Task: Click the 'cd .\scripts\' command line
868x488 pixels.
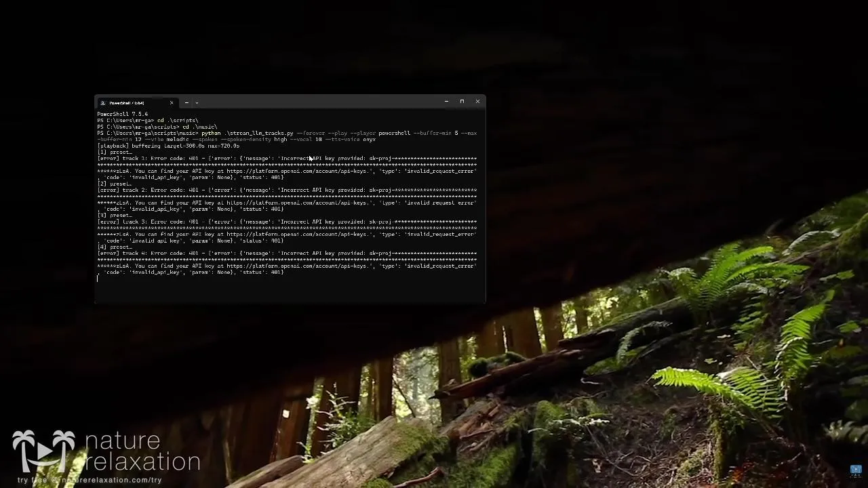Action: [178, 121]
